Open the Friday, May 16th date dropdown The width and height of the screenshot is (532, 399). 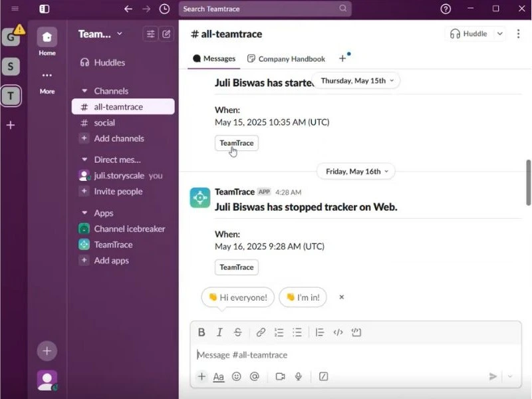[356, 172]
